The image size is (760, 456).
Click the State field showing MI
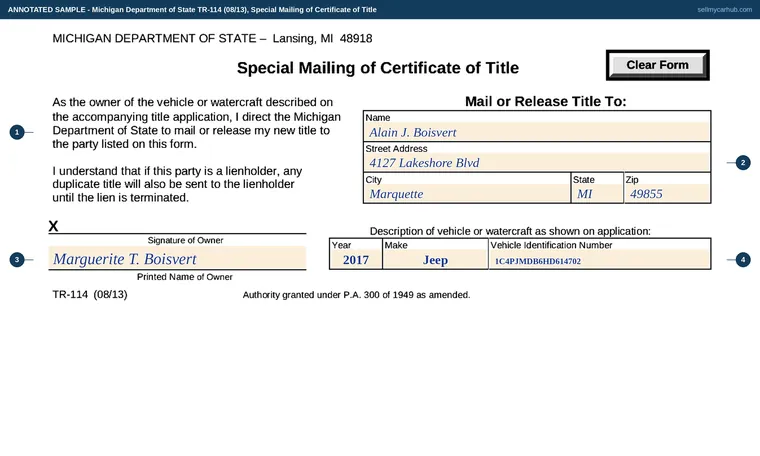tap(597, 194)
